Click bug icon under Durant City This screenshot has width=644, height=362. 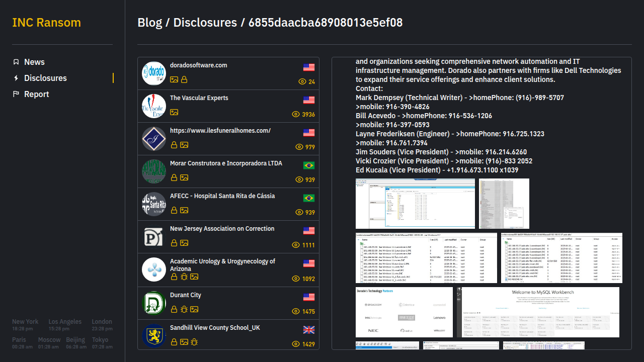[184, 309]
